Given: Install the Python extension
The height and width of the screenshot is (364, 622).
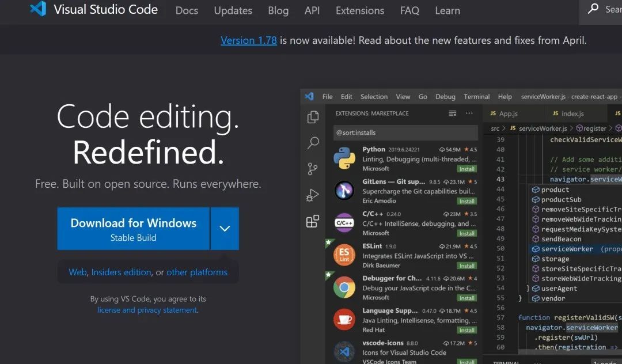Looking at the screenshot, I should coord(467,169).
